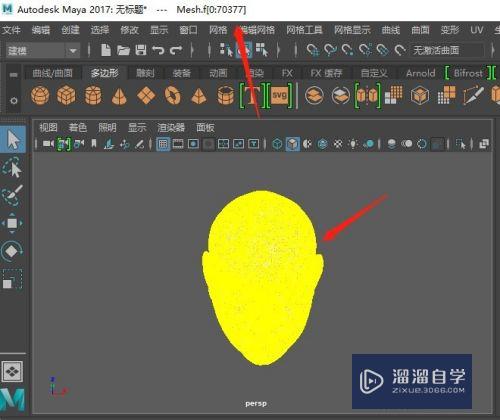The height and width of the screenshot is (420, 500).
Task: Open the 修改 menu
Action: [x=129, y=30]
